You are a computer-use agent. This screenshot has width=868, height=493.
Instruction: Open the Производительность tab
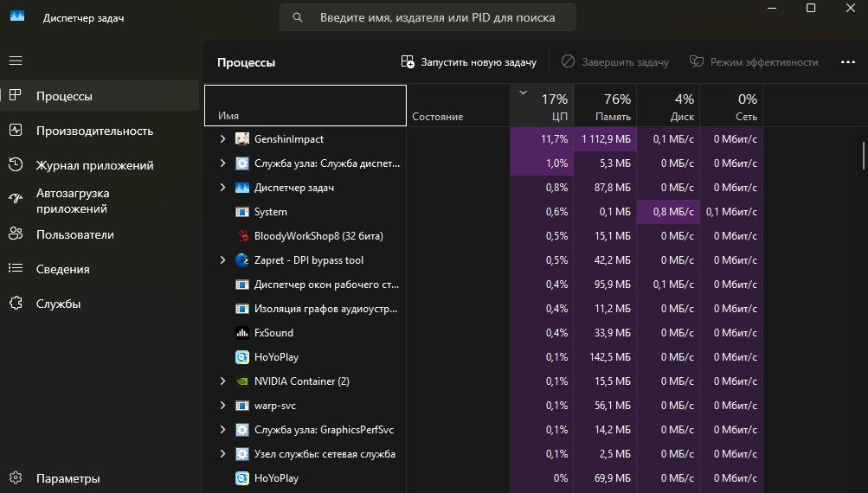coord(100,131)
